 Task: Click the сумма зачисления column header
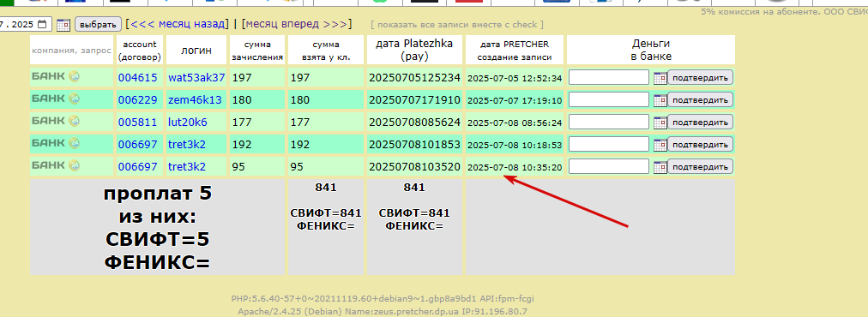point(257,50)
